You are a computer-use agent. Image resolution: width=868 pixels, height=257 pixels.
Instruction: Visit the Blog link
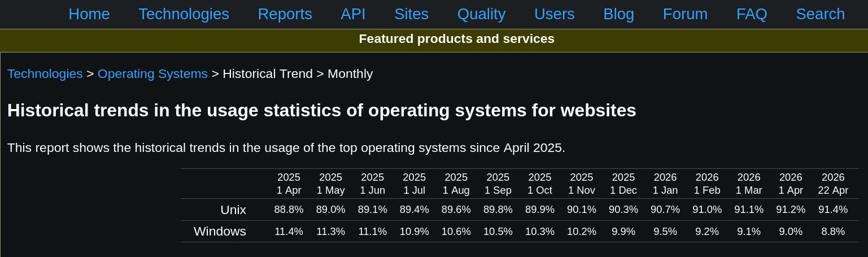pyautogui.click(x=618, y=14)
